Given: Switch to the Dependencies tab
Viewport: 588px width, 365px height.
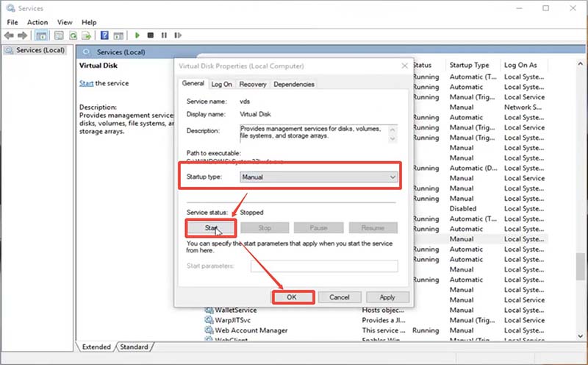Looking at the screenshot, I should [294, 85].
